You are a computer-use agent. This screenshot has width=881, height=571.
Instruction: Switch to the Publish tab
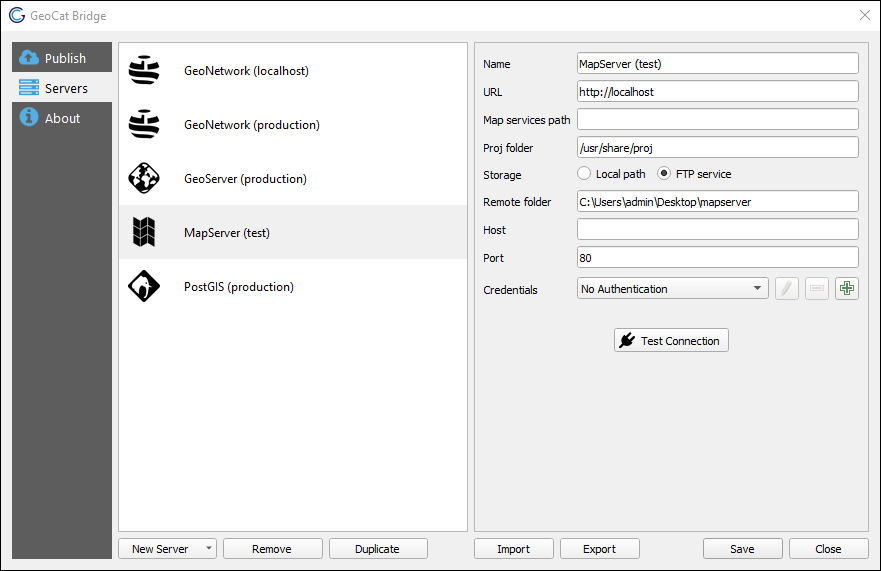[x=62, y=58]
